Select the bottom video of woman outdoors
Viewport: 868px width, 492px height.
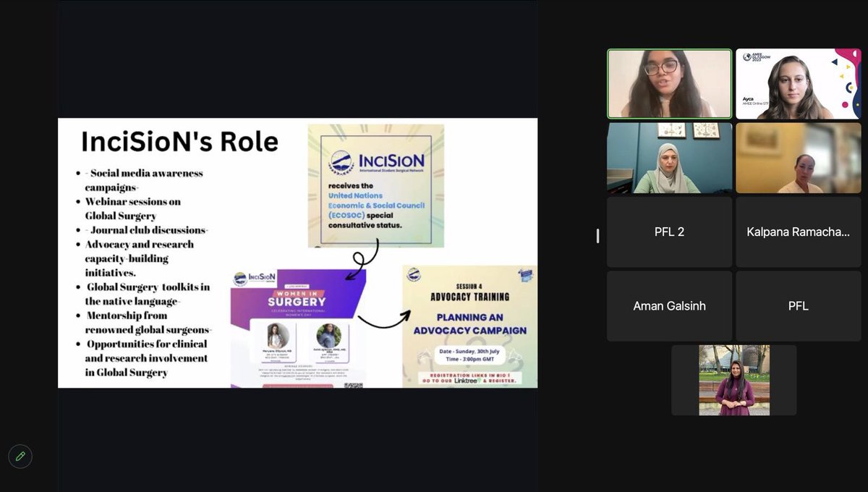[x=734, y=380]
